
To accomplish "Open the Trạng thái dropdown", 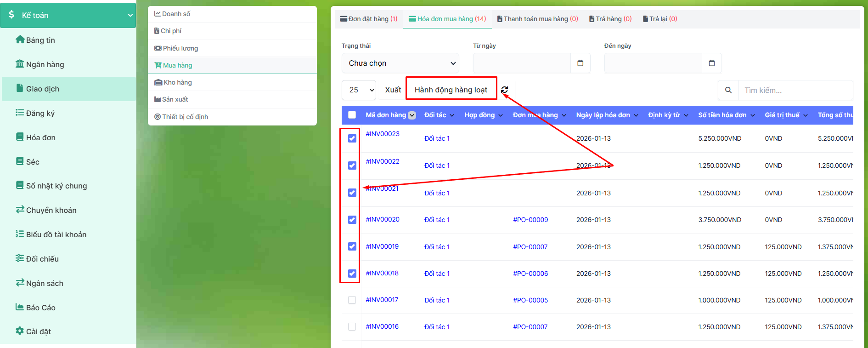I will pos(400,63).
